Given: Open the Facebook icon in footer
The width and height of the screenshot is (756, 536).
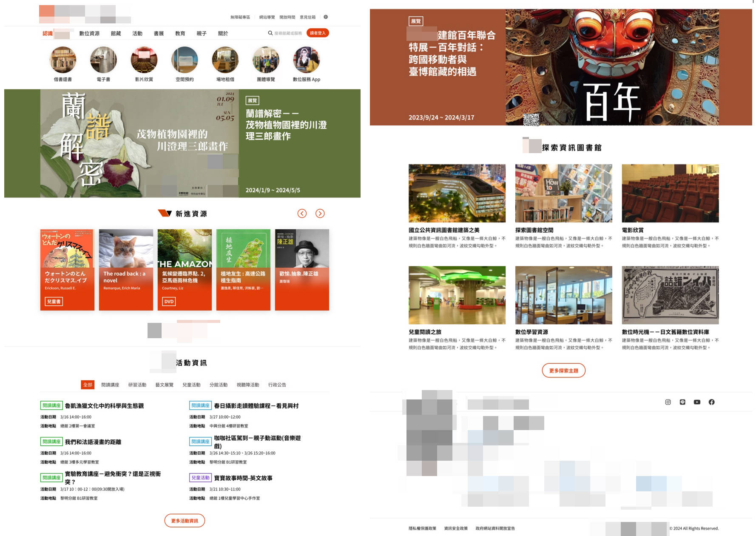Looking at the screenshot, I should (x=711, y=402).
